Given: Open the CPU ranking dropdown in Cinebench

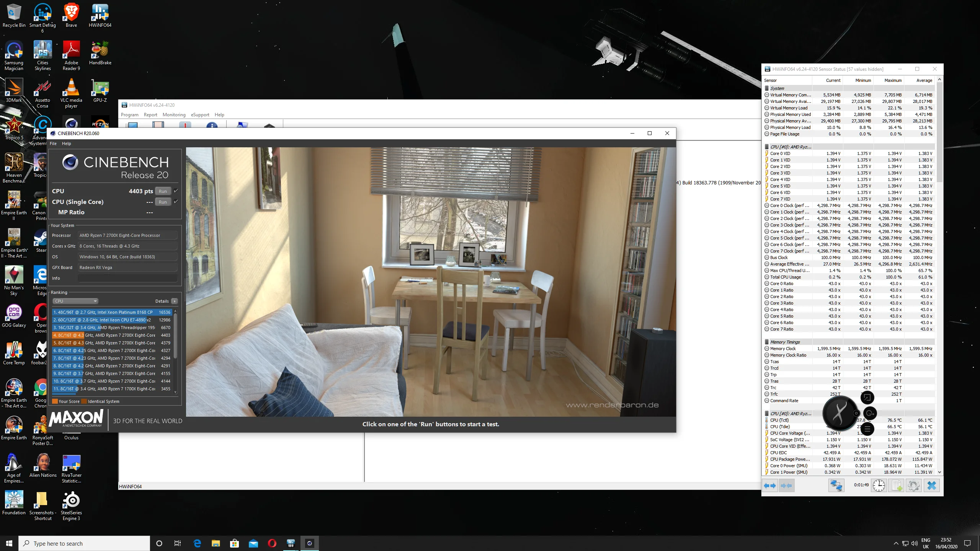Looking at the screenshot, I should (75, 301).
